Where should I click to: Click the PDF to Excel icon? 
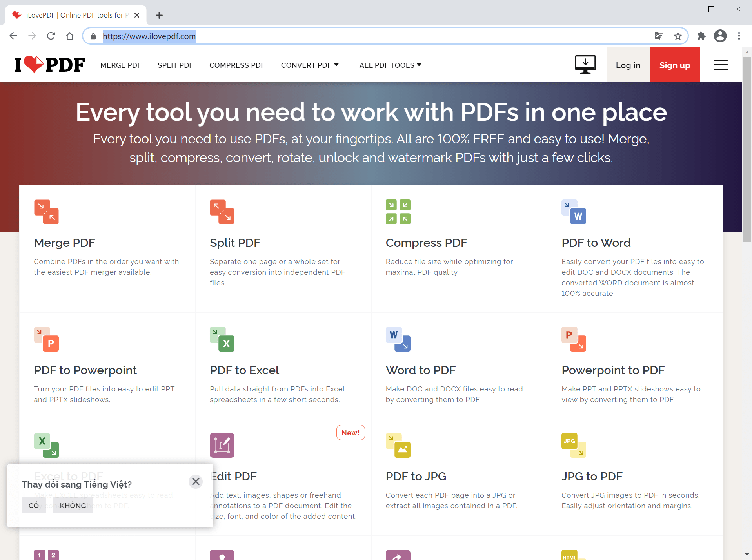[222, 339]
